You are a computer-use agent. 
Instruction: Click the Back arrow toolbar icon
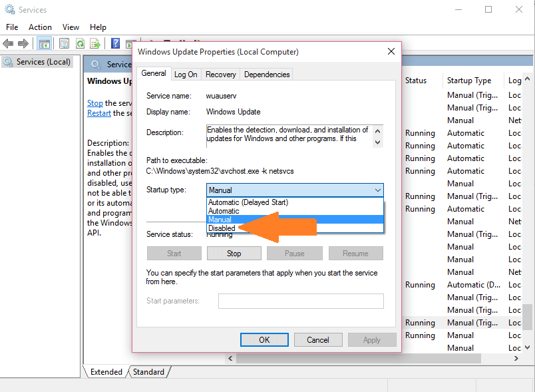click(x=8, y=44)
